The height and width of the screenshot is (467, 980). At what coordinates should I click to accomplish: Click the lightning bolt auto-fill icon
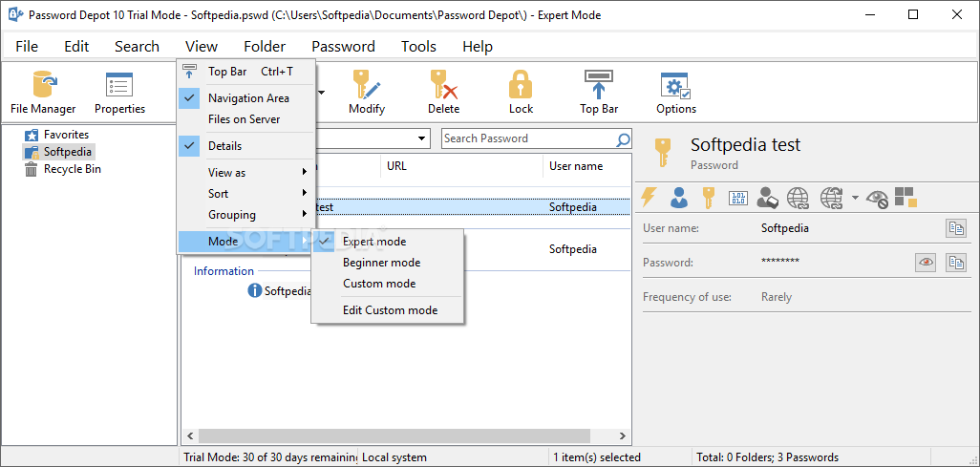tap(650, 198)
